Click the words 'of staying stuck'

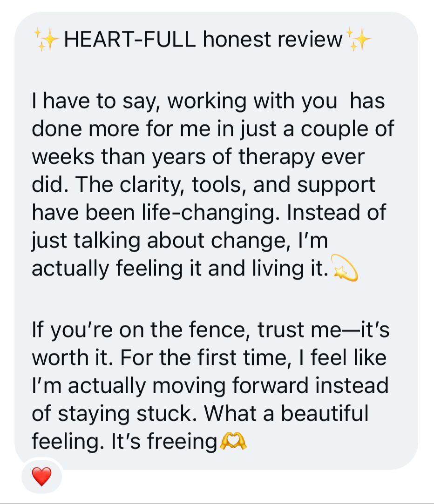click(x=114, y=414)
